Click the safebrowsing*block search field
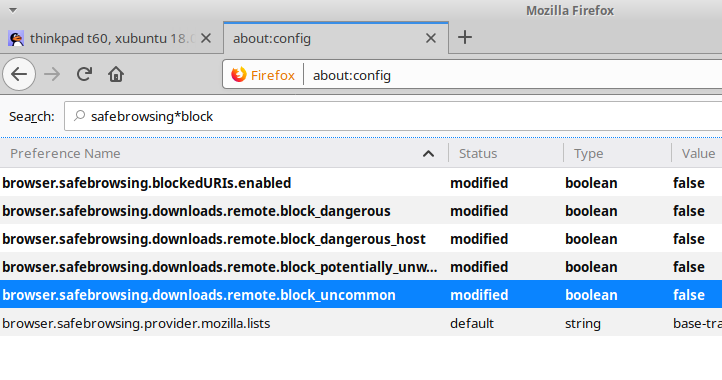The image size is (722, 380). [x=393, y=116]
